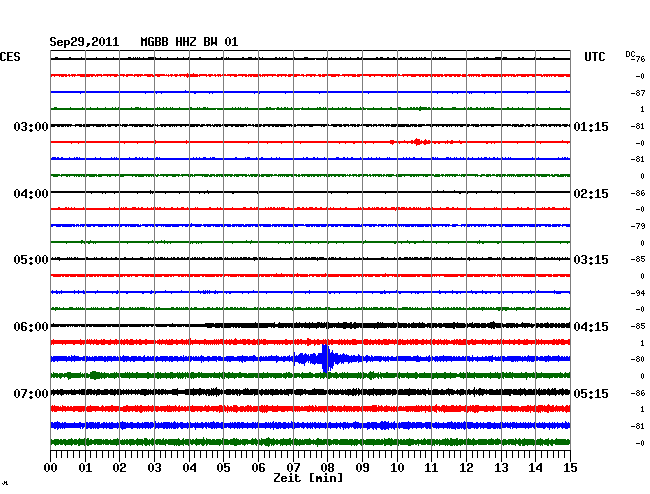Select minute tick label 05

(223, 467)
